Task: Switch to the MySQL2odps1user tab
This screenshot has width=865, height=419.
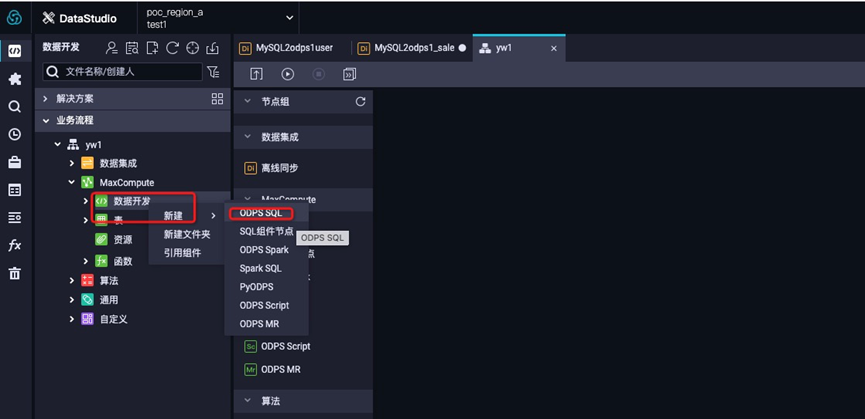Action: tap(287, 48)
